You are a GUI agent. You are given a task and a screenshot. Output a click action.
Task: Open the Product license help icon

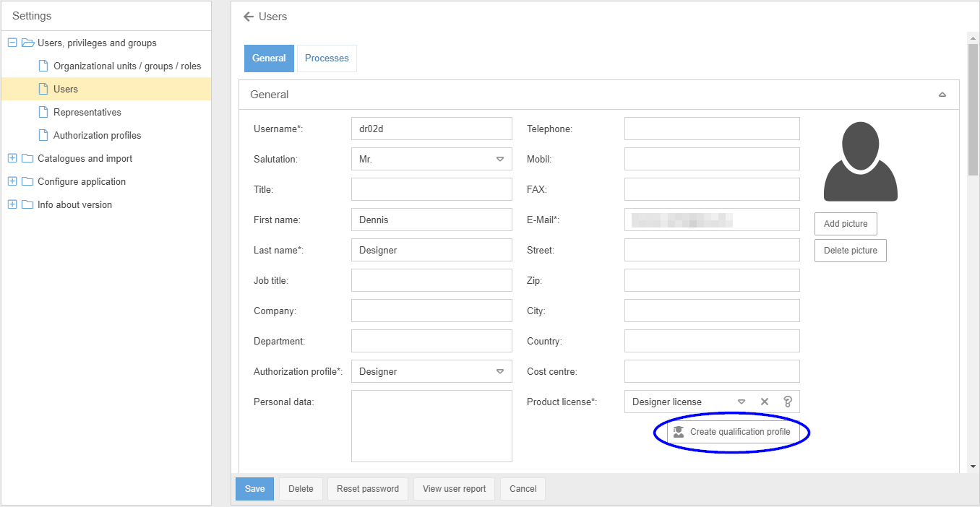coord(788,402)
